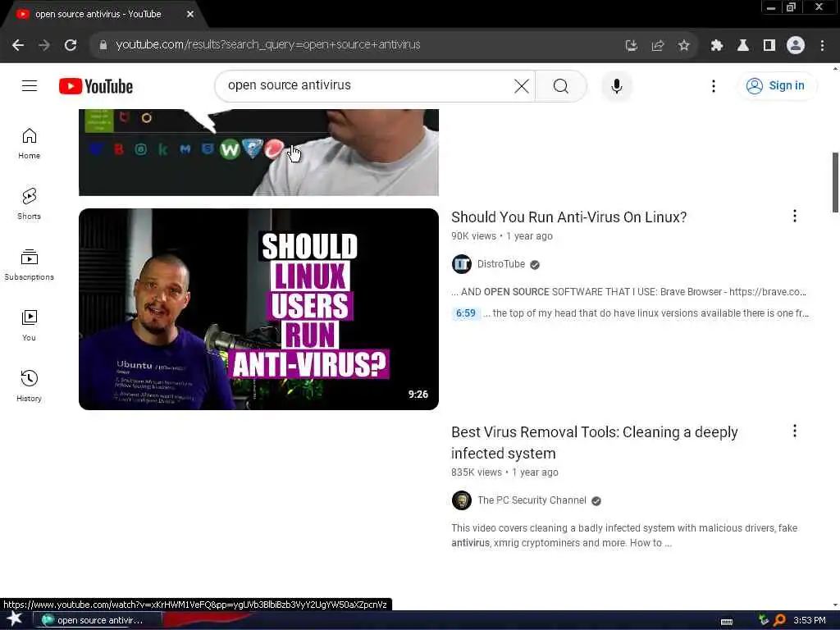Open the YouTube hamburger guide menu

coord(30,85)
